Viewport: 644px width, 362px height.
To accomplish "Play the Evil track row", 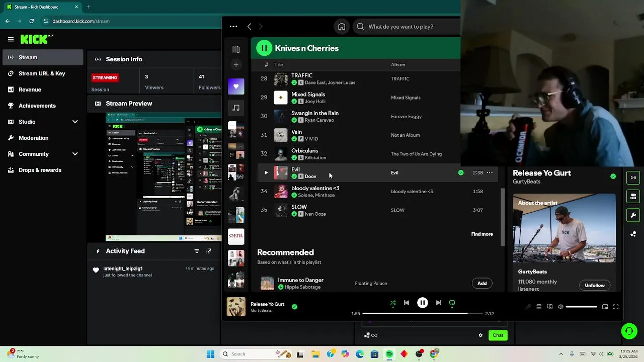I will pos(266,173).
